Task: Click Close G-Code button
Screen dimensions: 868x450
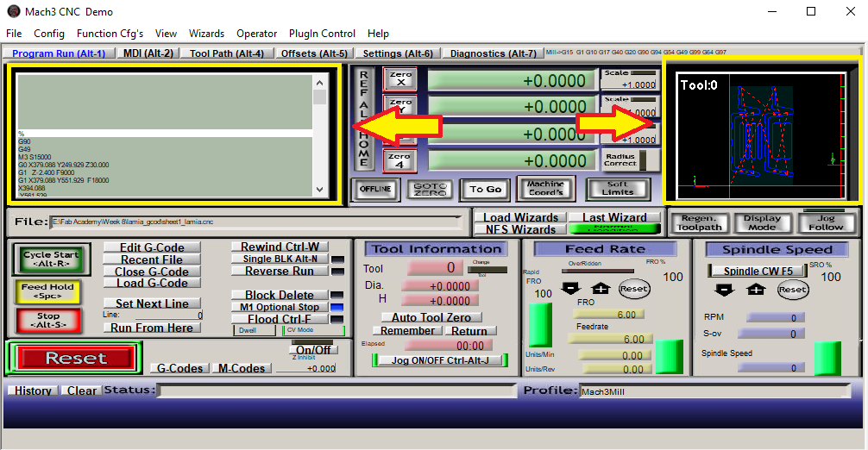Action: click(152, 272)
